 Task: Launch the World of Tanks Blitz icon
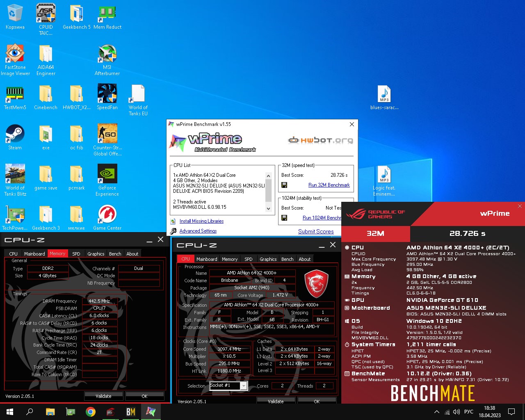tap(15, 180)
